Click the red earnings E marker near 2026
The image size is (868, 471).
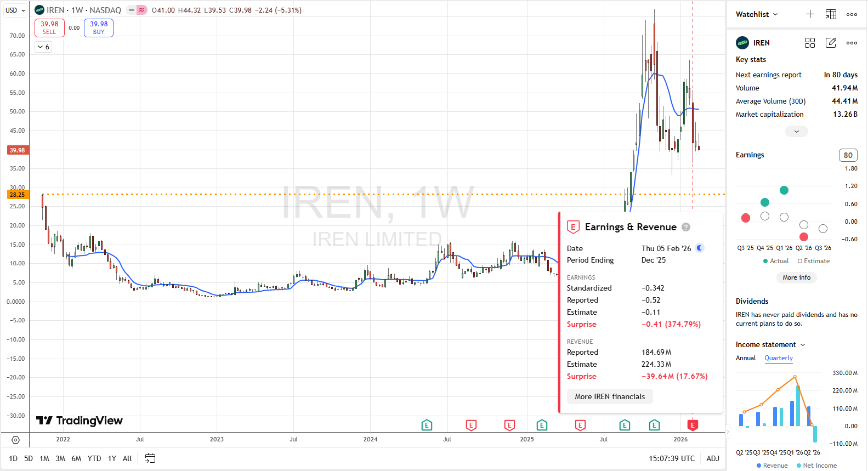coord(693,425)
